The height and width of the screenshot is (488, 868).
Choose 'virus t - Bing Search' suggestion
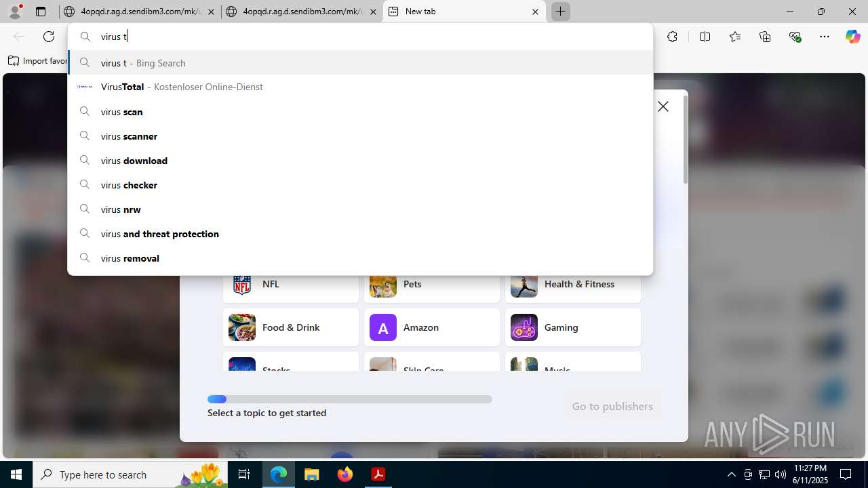[x=361, y=63]
